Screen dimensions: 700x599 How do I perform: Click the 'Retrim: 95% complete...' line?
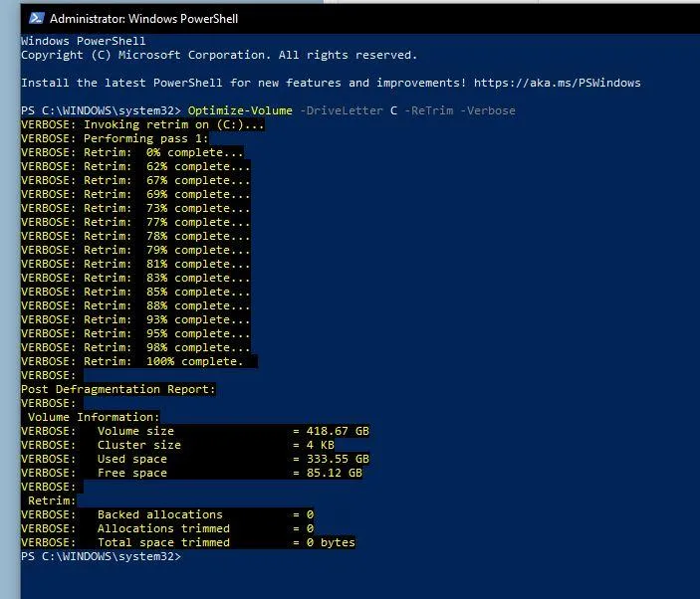[135, 333]
